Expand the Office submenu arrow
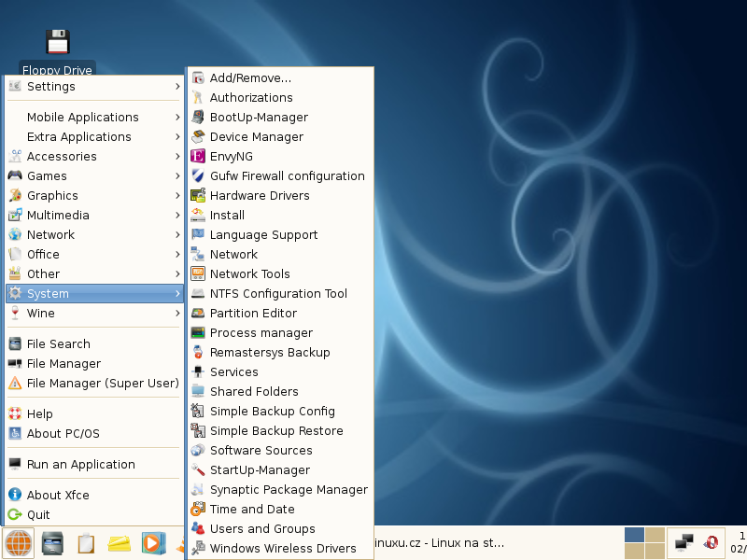The width and height of the screenshot is (747, 560). [x=177, y=254]
